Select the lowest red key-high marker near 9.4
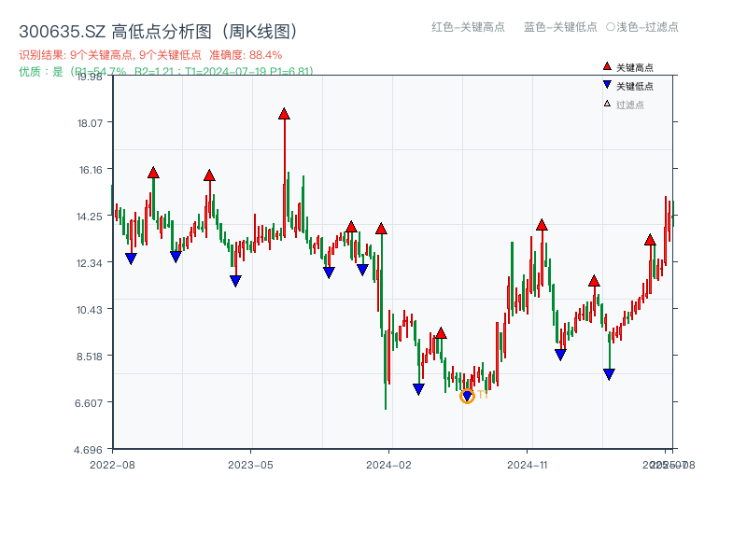The height and width of the screenshot is (560, 747). point(441,333)
